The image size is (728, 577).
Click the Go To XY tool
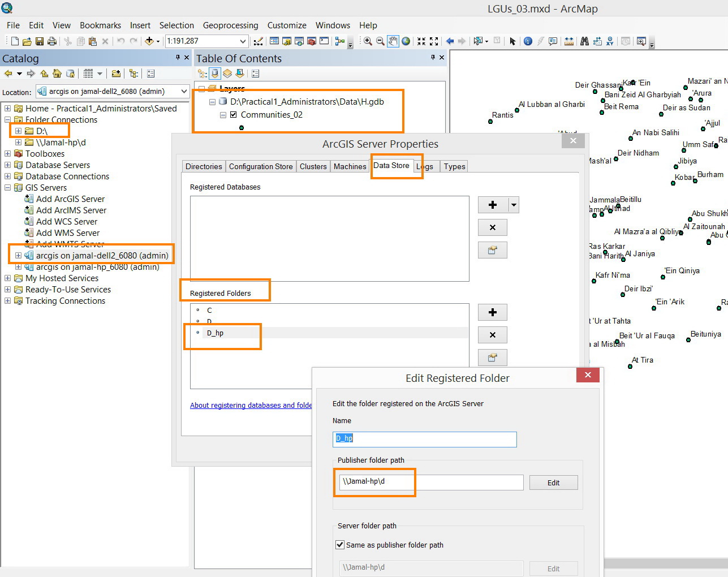[x=610, y=41]
